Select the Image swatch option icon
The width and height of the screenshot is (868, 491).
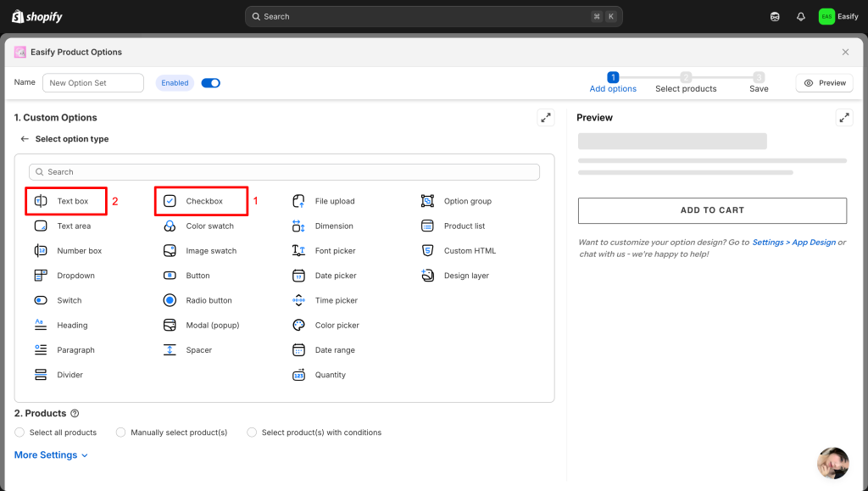tap(170, 251)
